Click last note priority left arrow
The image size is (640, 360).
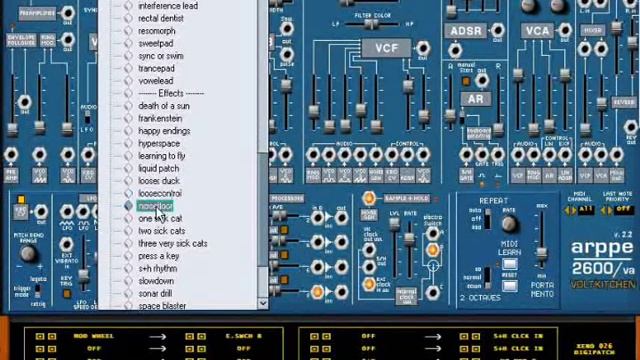[x=603, y=211]
